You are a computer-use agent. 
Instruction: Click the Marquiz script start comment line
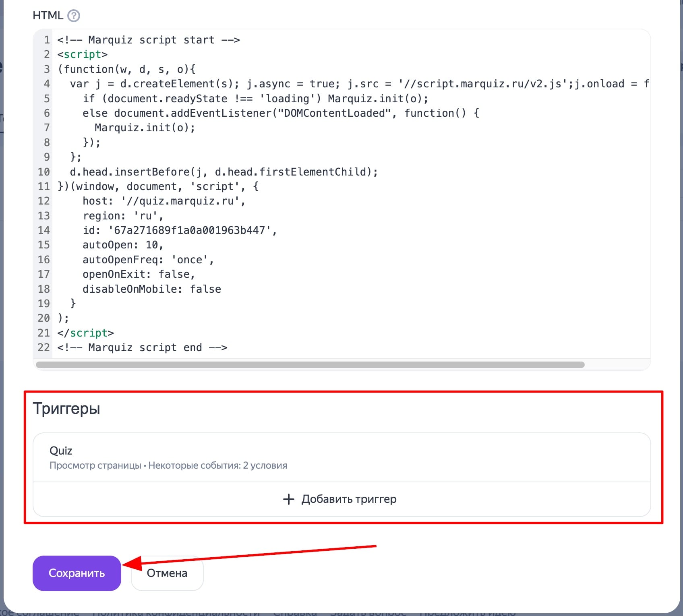(149, 40)
